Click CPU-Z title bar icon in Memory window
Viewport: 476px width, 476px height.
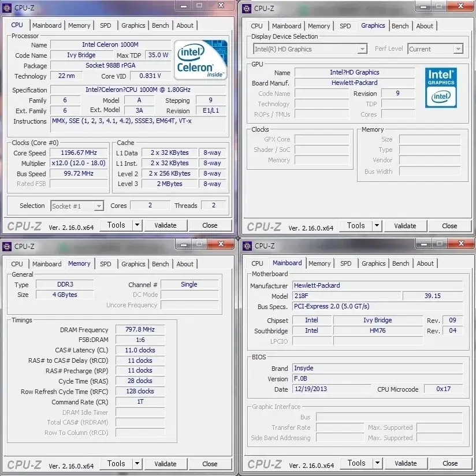point(6,246)
